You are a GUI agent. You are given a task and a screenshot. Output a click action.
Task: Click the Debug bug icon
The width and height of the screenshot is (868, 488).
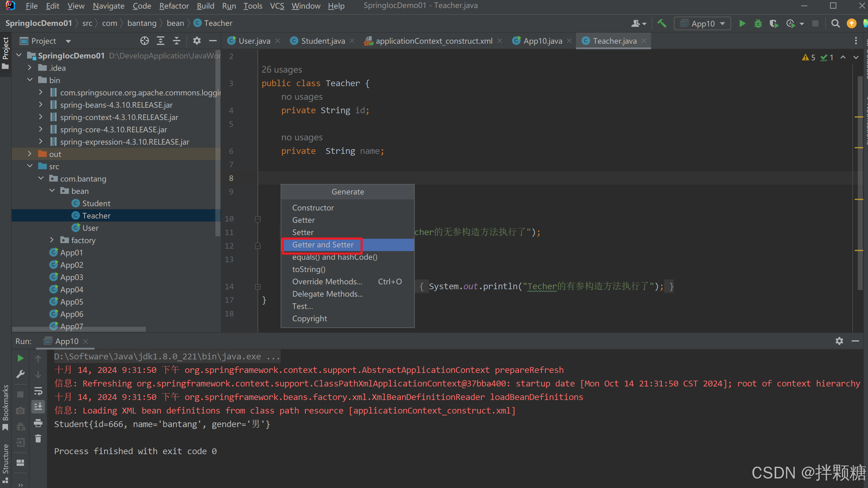758,24
